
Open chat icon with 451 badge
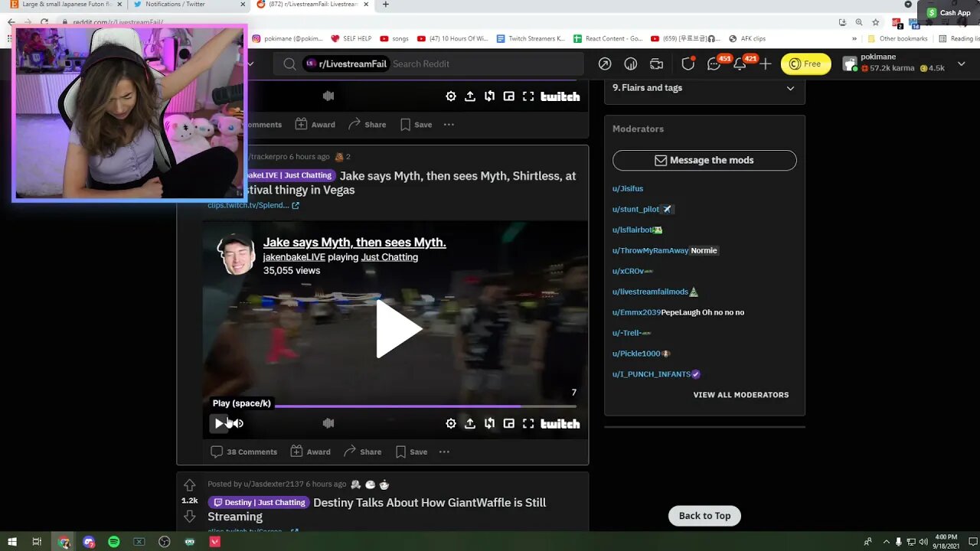pyautogui.click(x=714, y=64)
